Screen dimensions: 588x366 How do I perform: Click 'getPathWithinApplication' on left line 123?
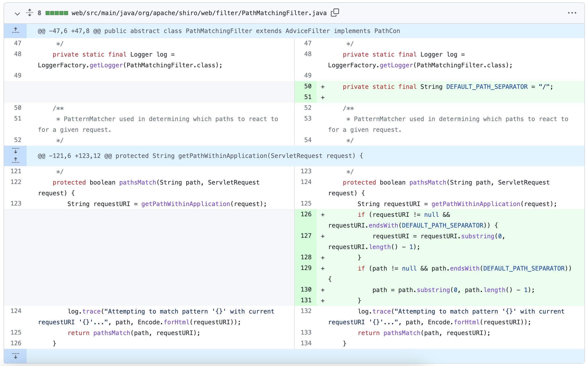186,204
